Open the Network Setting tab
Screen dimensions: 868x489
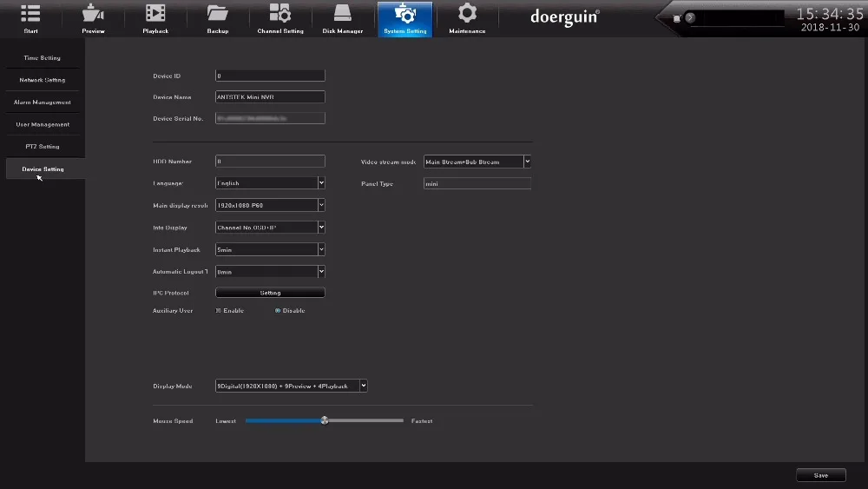tap(42, 80)
